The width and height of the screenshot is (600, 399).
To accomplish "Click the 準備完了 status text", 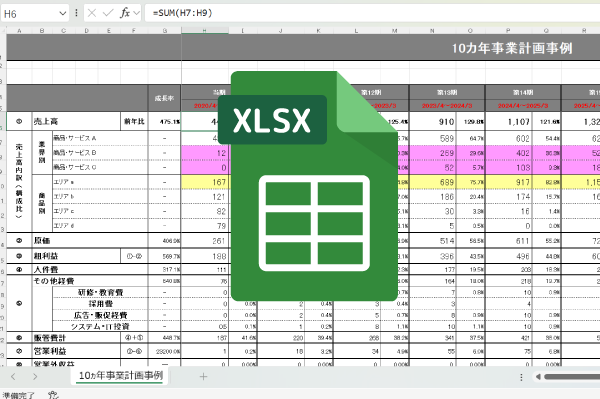I will [18, 395].
